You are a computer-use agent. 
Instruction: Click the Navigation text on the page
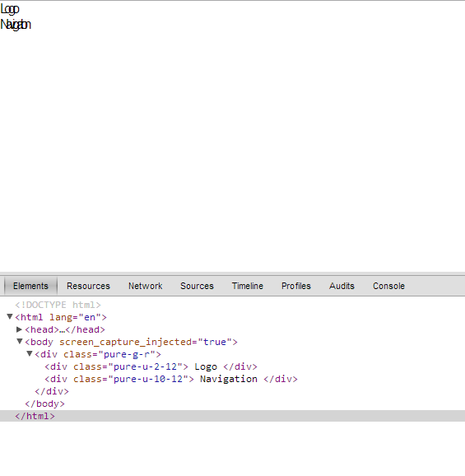coord(16,25)
